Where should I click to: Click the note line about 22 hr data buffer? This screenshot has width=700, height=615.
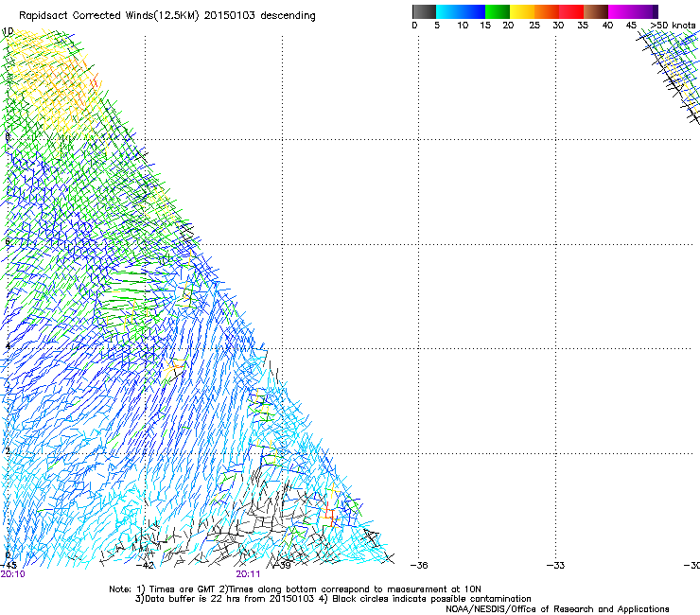point(333,599)
